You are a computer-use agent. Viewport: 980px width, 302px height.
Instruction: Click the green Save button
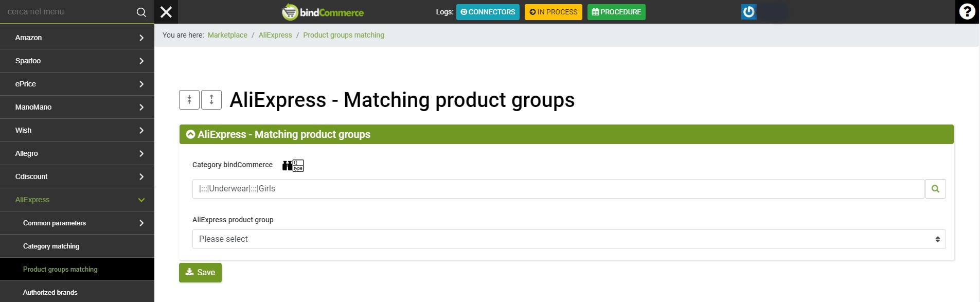point(200,273)
